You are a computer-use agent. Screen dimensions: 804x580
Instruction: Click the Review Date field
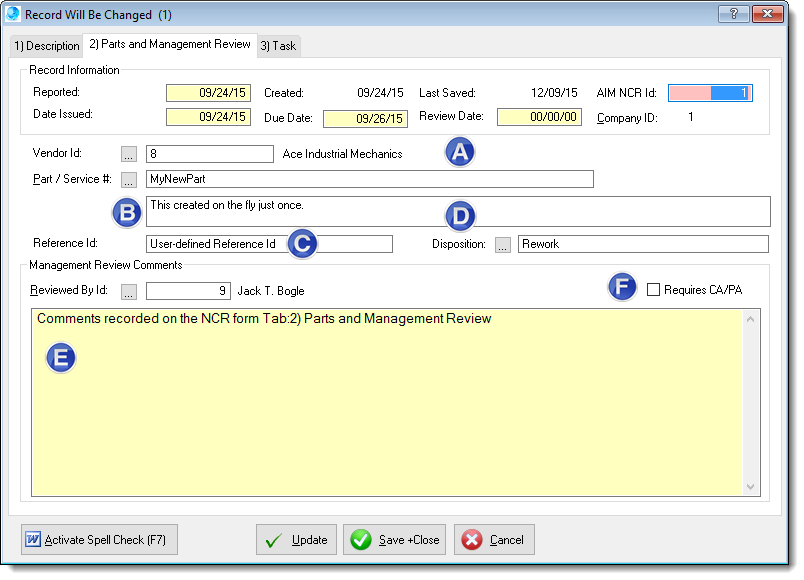[539, 117]
